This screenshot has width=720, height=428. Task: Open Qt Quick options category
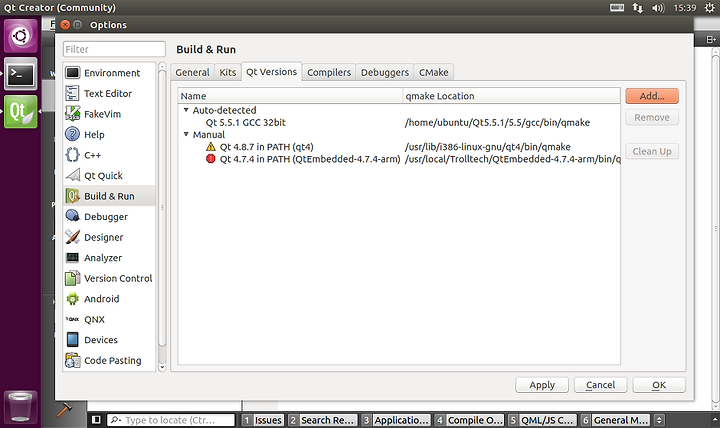109,175
